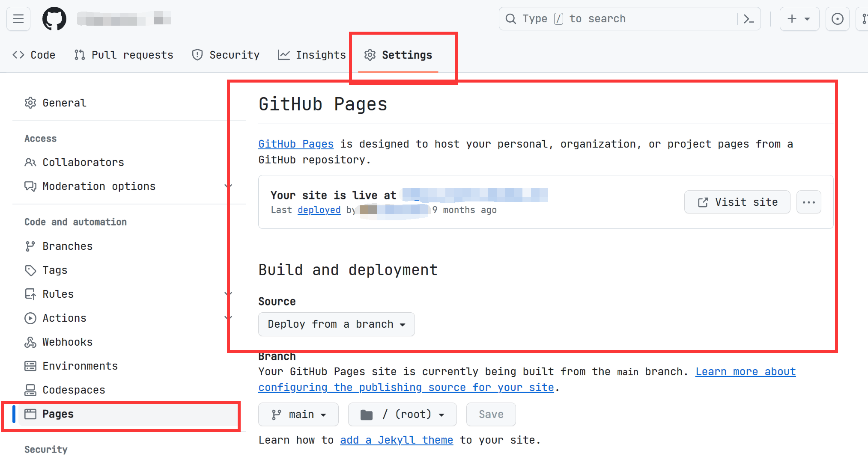Click the Webhooks sidebar icon
This screenshot has width=868, height=465.
[x=30, y=342]
